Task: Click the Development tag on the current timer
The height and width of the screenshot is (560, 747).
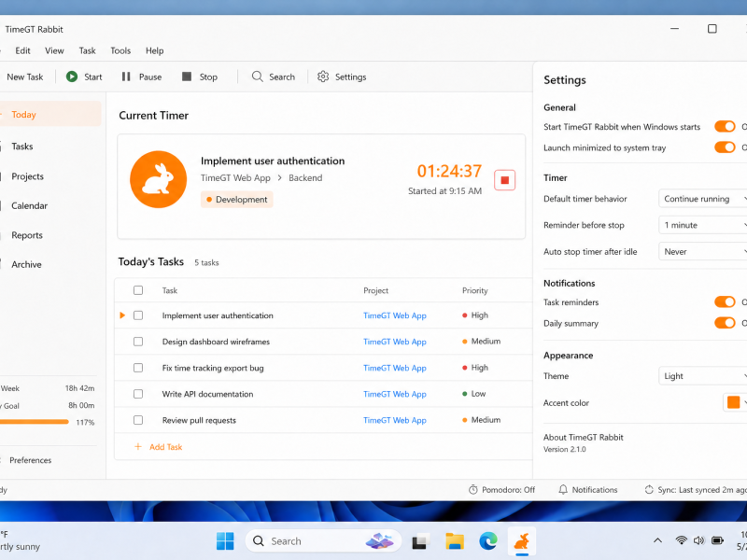Action: click(x=237, y=200)
